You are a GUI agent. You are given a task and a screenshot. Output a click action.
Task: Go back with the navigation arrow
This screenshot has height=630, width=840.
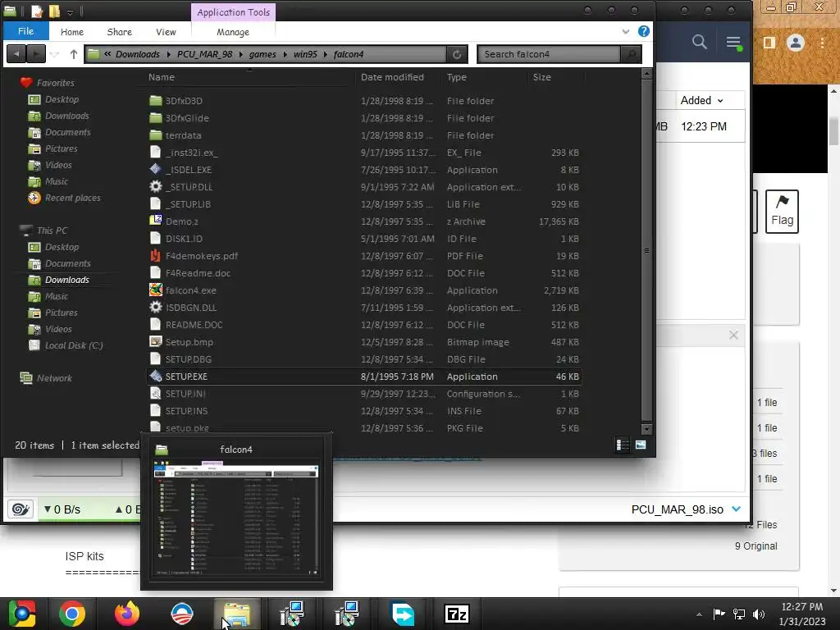(16, 54)
